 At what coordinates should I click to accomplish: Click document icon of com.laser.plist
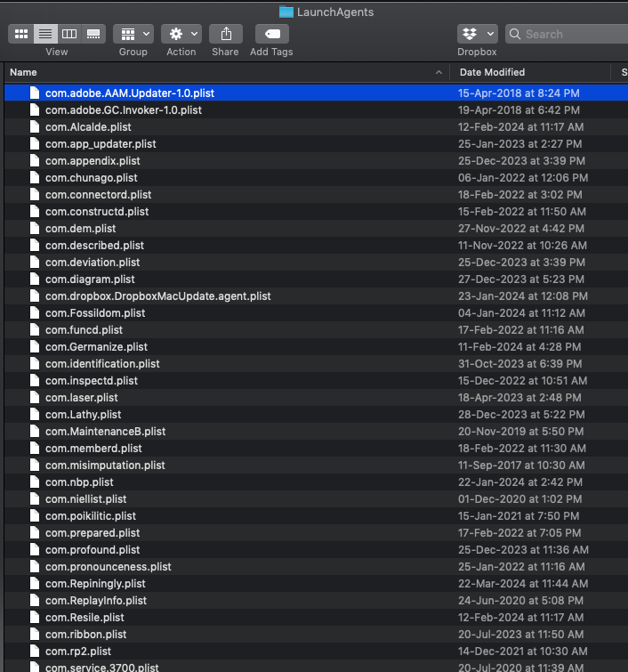pos(35,398)
